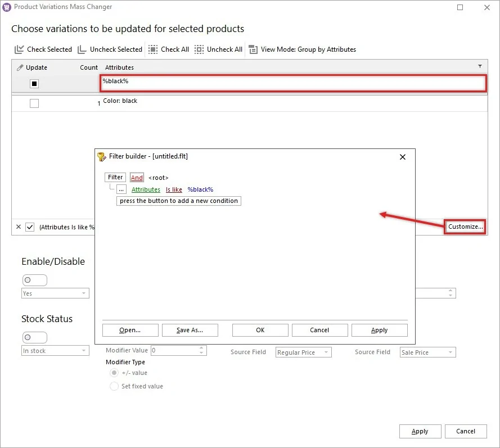Select the Check All tool

[153, 49]
